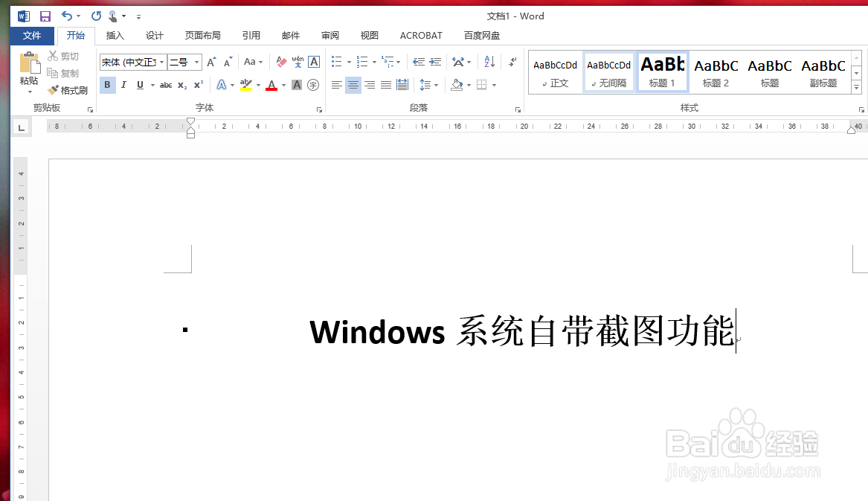
Task: Increase font size with the grow font icon
Action: [x=211, y=62]
